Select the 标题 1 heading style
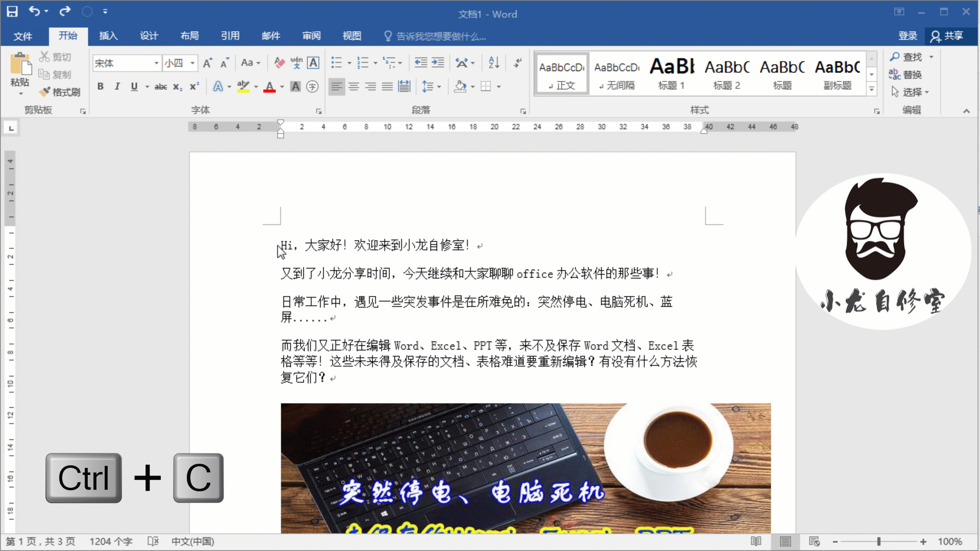The height and width of the screenshot is (551, 980). tap(671, 73)
